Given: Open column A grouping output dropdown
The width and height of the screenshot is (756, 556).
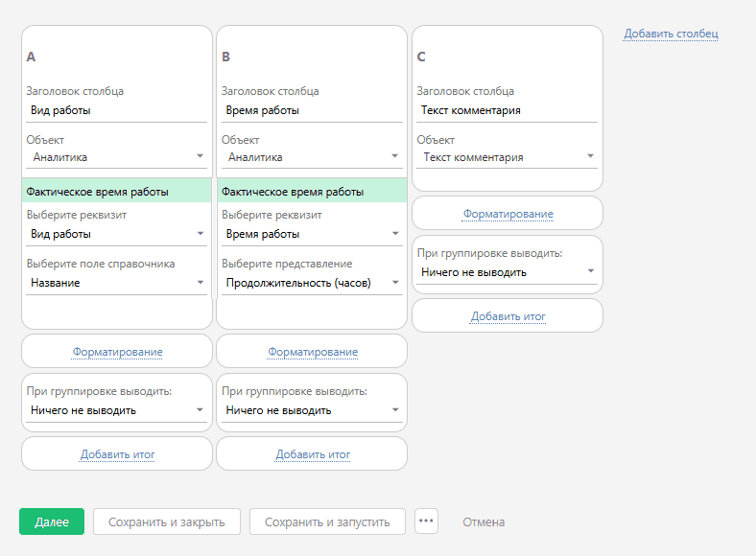Looking at the screenshot, I should (116, 410).
